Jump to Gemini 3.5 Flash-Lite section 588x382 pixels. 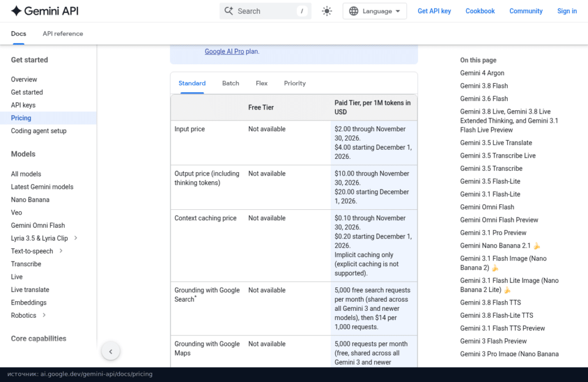click(x=490, y=181)
